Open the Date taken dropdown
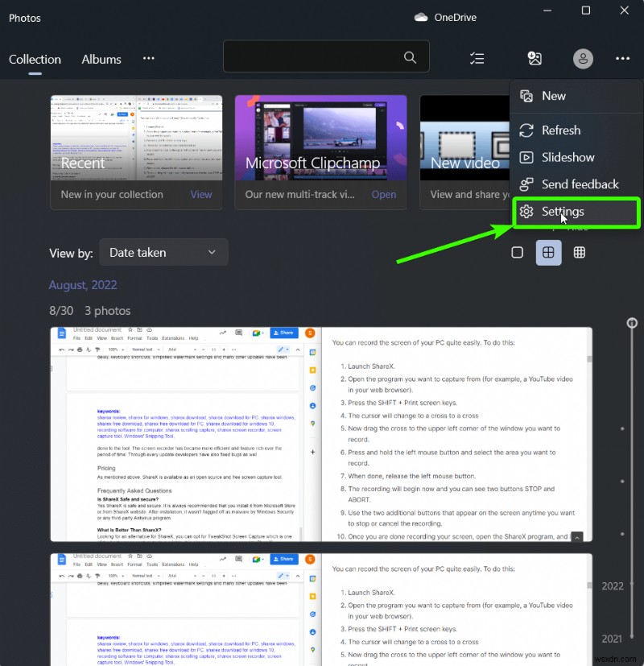Image resolution: width=644 pixels, height=666 pixels. click(163, 252)
